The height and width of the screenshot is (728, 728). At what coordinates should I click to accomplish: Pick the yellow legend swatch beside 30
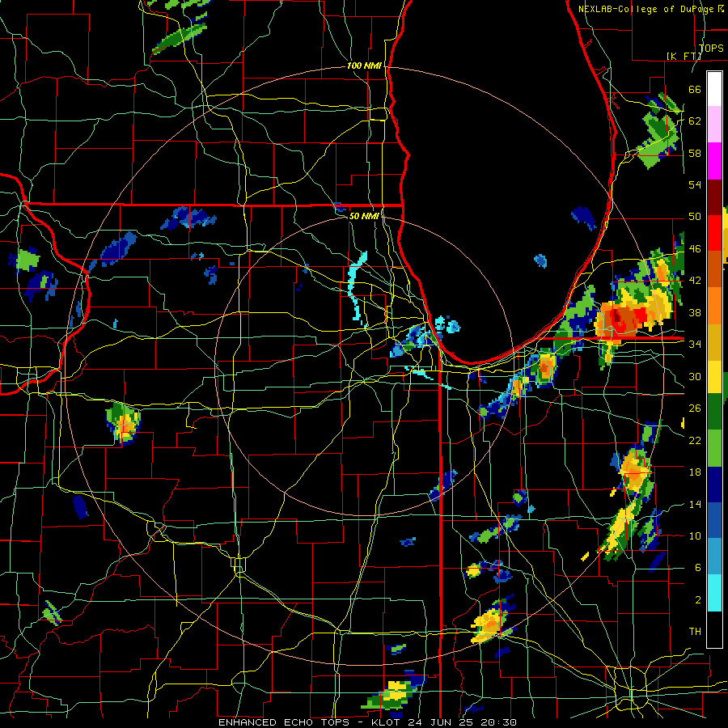[714, 376]
